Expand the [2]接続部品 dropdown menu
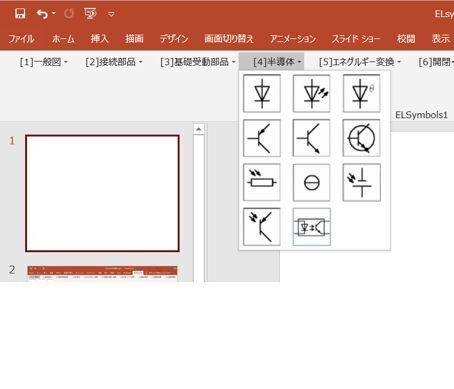The width and height of the screenshot is (454, 389). 114,62
